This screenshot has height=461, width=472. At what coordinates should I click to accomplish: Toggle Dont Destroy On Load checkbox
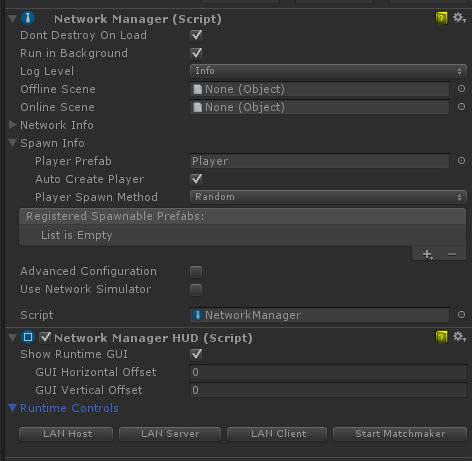tap(196, 35)
